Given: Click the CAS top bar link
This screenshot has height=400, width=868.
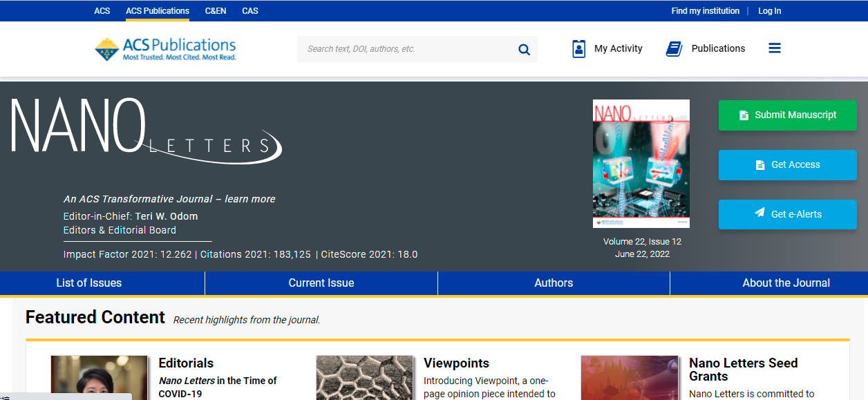Looking at the screenshot, I should coord(250,11).
